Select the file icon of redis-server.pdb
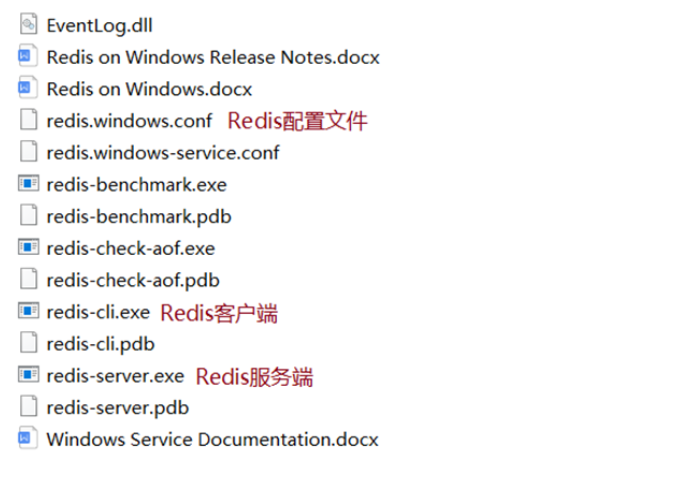The width and height of the screenshot is (682, 492). click(x=28, y=406)
